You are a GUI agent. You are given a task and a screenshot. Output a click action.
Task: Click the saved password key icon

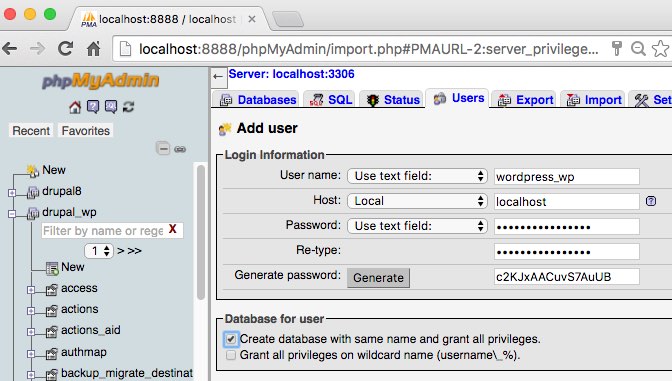point(616,48)
